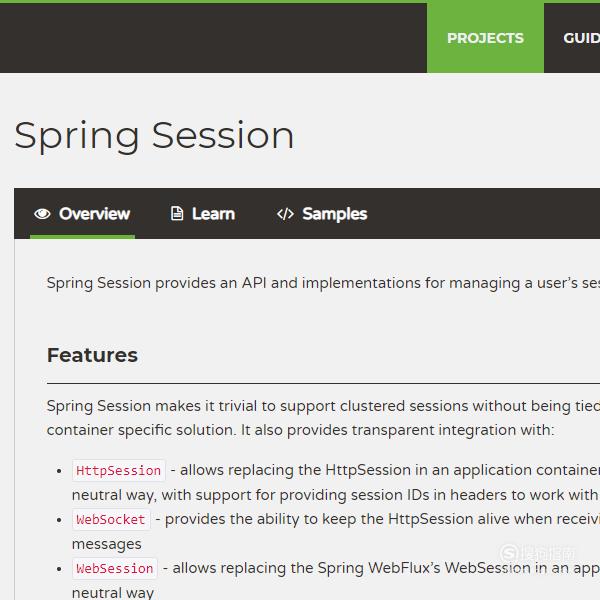Switch to the Learn tab

coord(202,214)
